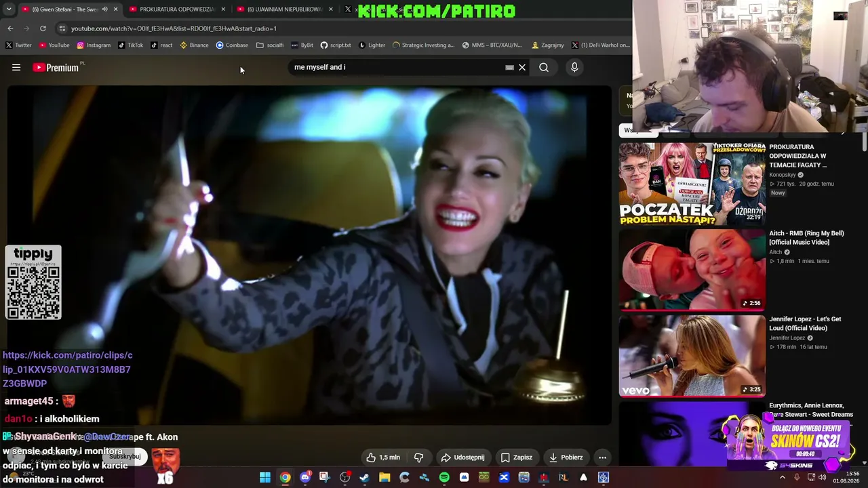Dislike the video with thumbs-down icon
The width and height of the screenshot is (868, 488).
point(419,457)
